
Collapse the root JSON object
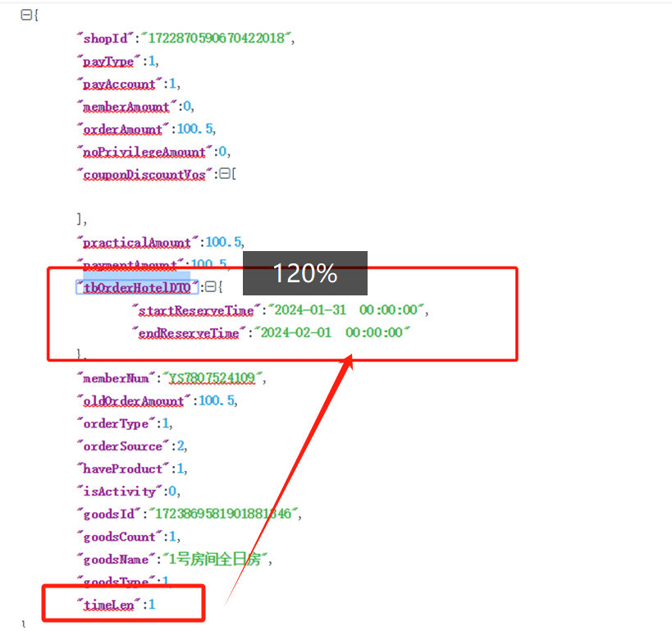pyautogui.click(x=26, y=16)
